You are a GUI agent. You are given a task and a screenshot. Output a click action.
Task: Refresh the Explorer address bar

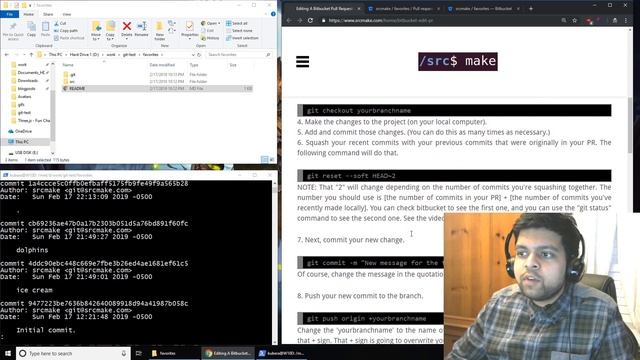pos(199,54)
